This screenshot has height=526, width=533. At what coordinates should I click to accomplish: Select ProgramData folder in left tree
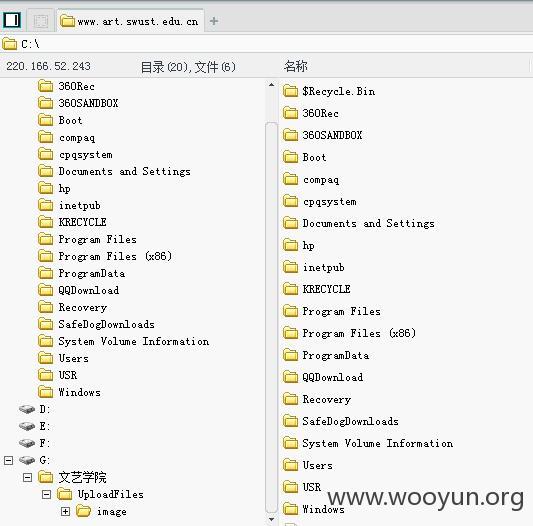[82, 273]
